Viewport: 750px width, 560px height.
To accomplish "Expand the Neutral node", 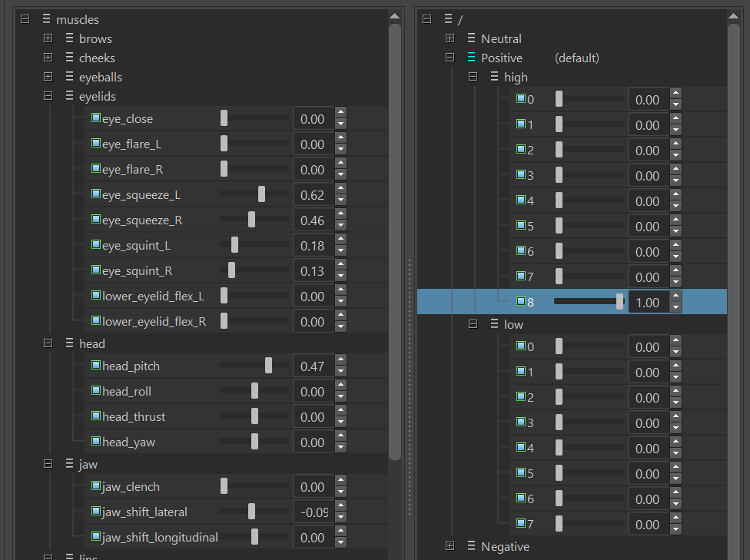I will tap(450, 38).
